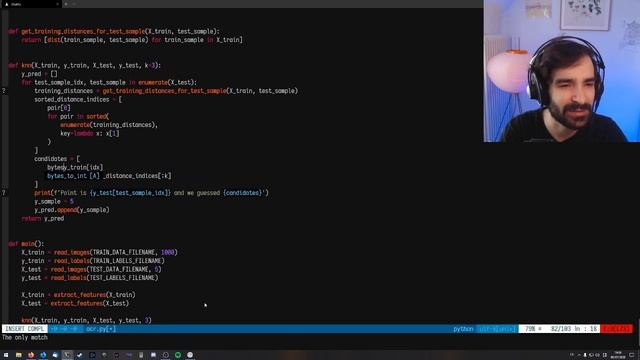Viewport: 640px width, 360px height.
Task: Launch Firefox from the taskbar
Action: click(31, 355)
